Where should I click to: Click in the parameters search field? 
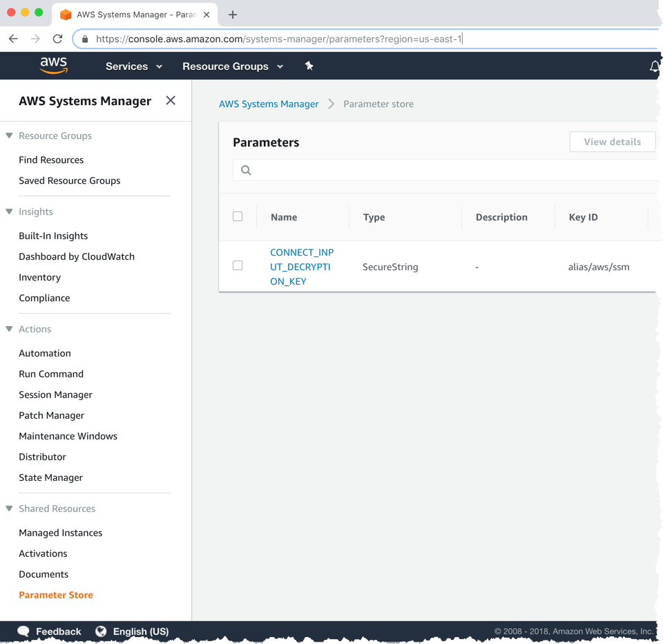point(446,170)
